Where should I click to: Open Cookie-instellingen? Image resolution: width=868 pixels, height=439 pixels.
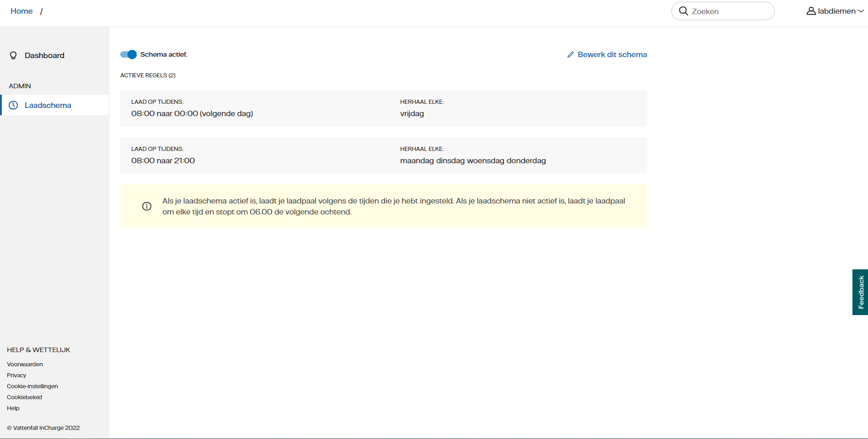[32, 386]
